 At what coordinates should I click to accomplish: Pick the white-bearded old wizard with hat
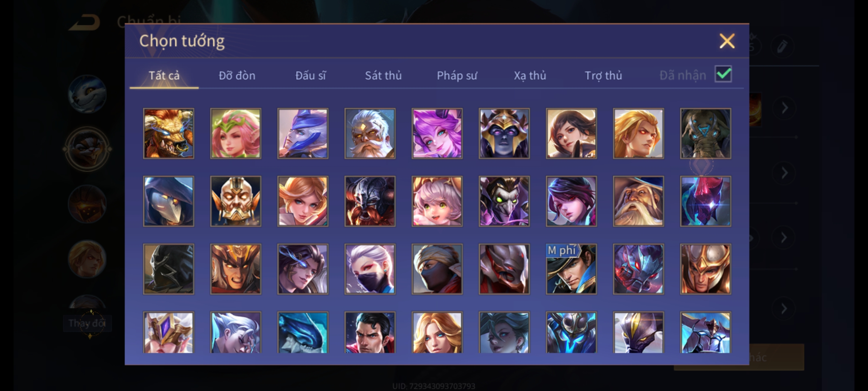click(x=638, y=201)
